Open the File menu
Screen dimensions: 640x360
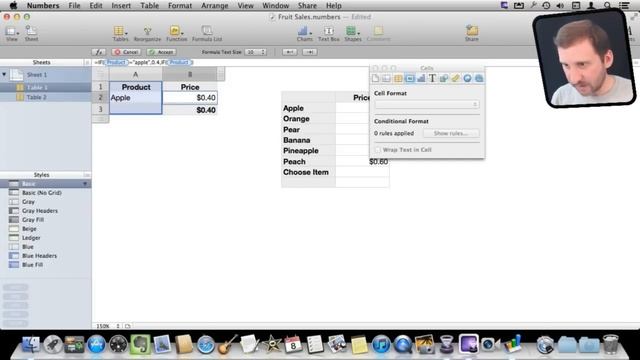pyautogui.click(x=74, y=6)
